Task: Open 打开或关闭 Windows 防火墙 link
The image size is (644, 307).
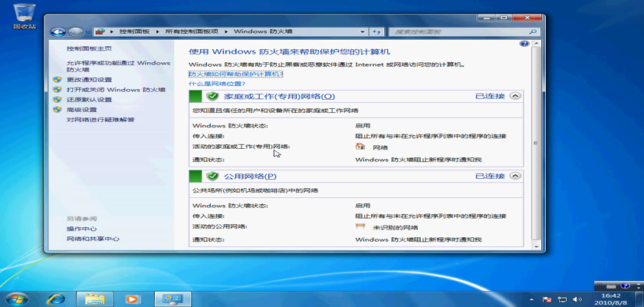Action: pos(116,89)
